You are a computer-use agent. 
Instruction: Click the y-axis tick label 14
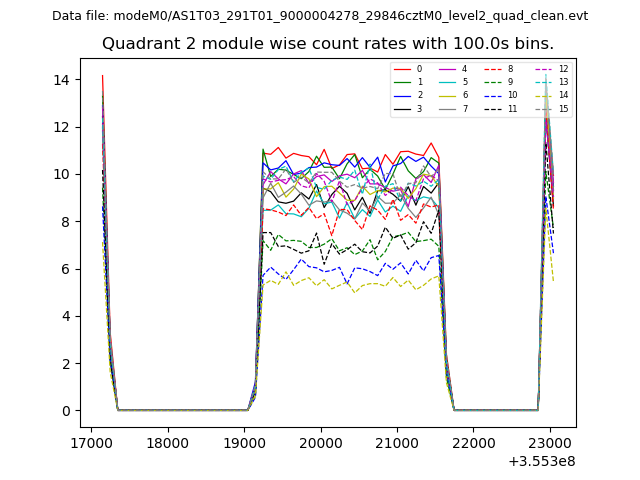point(59,80)
